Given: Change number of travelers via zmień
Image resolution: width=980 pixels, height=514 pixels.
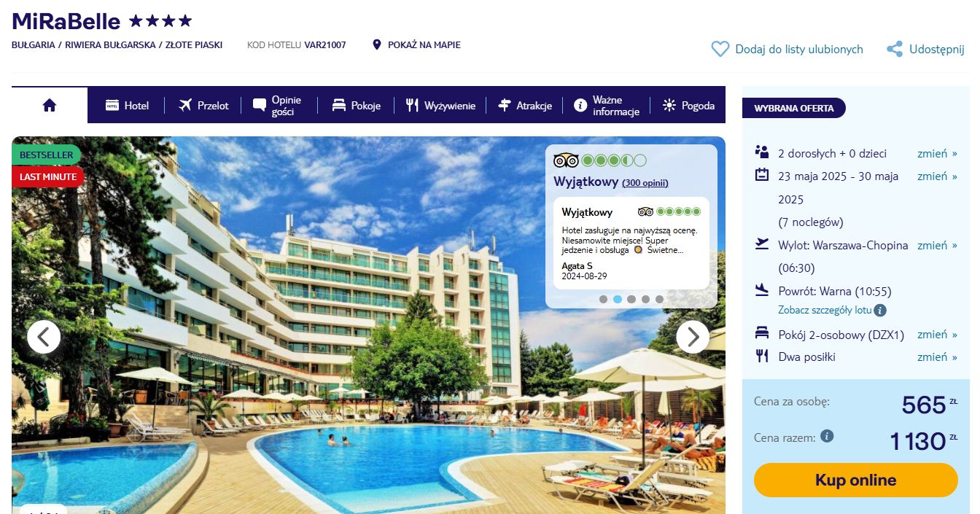Looking at the screenshot, I should [937, 153].
